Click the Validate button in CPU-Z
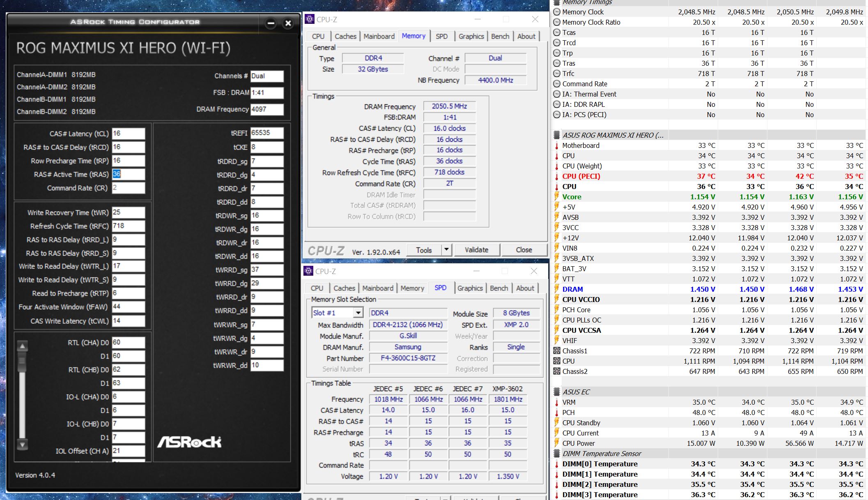 (477, 250)
